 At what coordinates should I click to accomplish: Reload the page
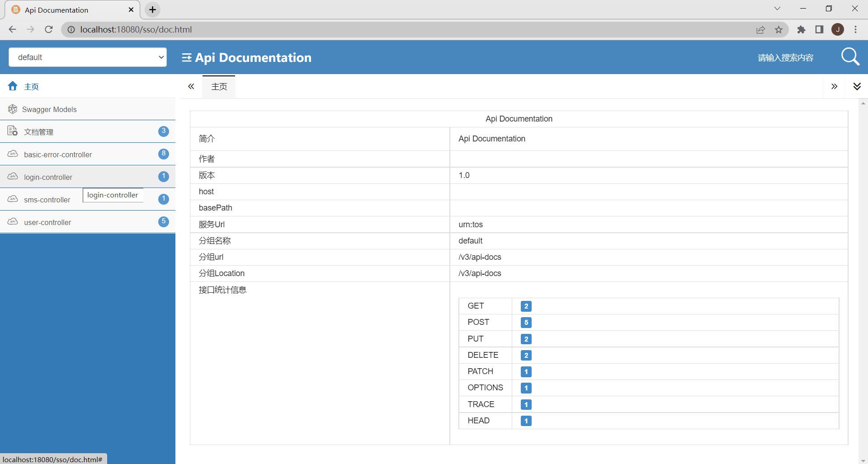(x=49, y=29)
